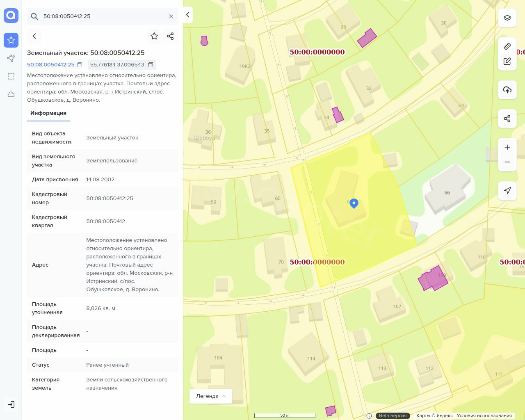Image resolution: width=525 pixels, height=420 pixels.
Task: Open Условия использования link
Action: 484,415
